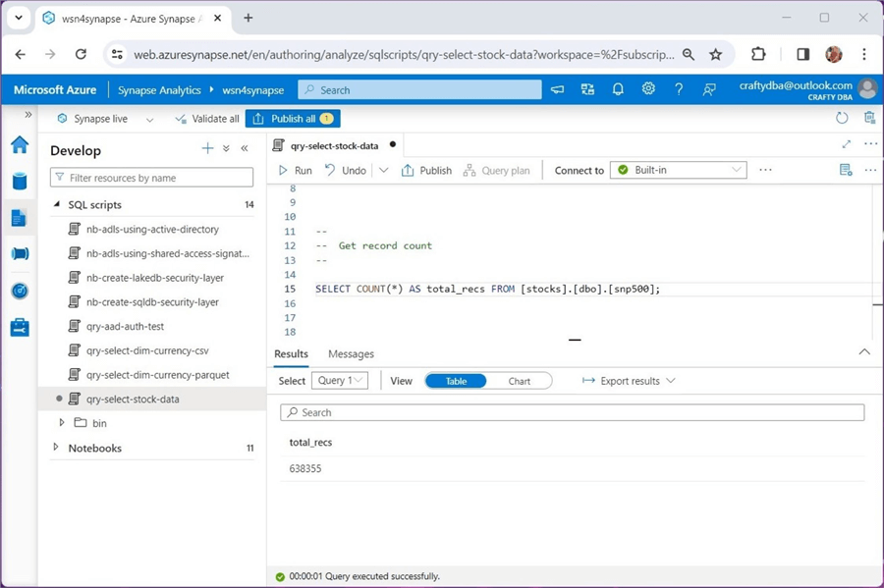
Task: Click the refresh icon in top toolbar
Action: point(842,118)
